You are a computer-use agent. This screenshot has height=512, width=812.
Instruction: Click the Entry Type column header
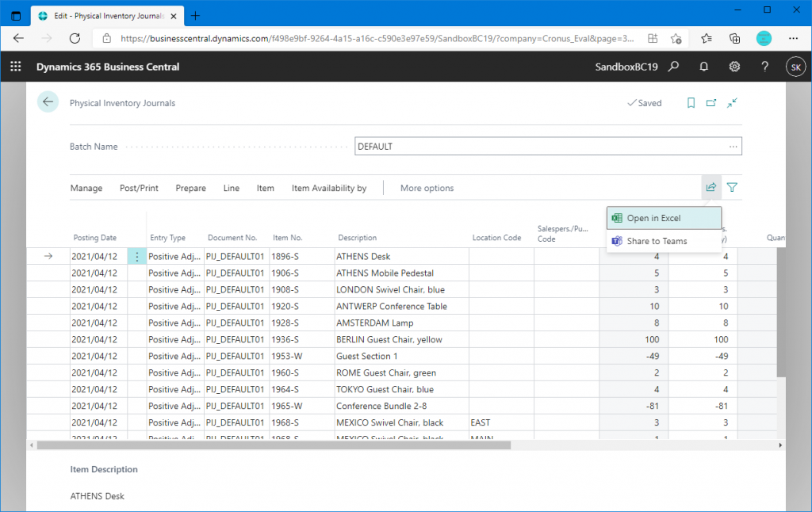(x=167, y=238)
